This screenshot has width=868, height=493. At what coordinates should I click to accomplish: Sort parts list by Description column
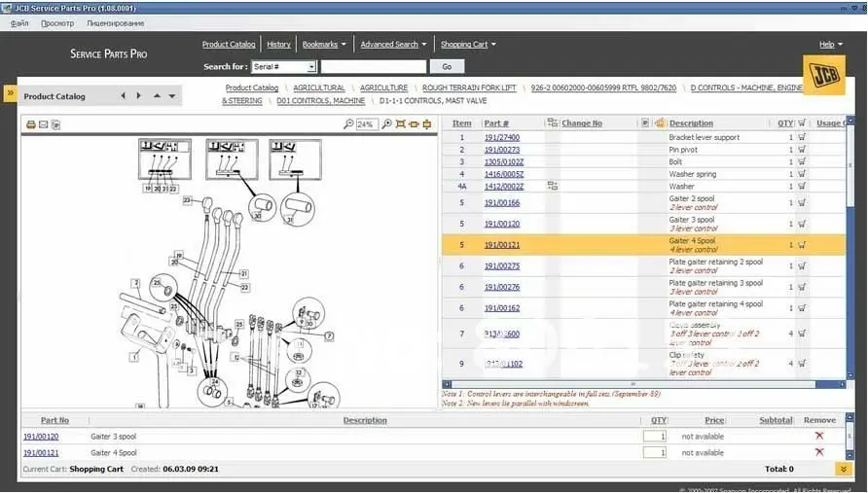tap(691, 123)
